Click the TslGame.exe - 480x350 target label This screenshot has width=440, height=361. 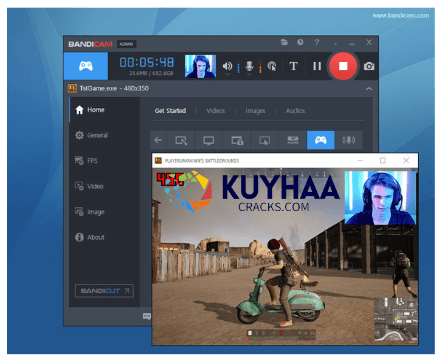(x=114, y=88)
